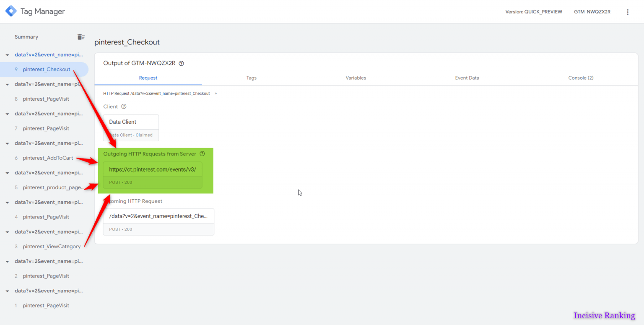The height and width of the screenshot is (325, 644).
Task: Select pinterest_AddToCart in the event sidebar
Action: pyautogui.click(x=47, y=158)
